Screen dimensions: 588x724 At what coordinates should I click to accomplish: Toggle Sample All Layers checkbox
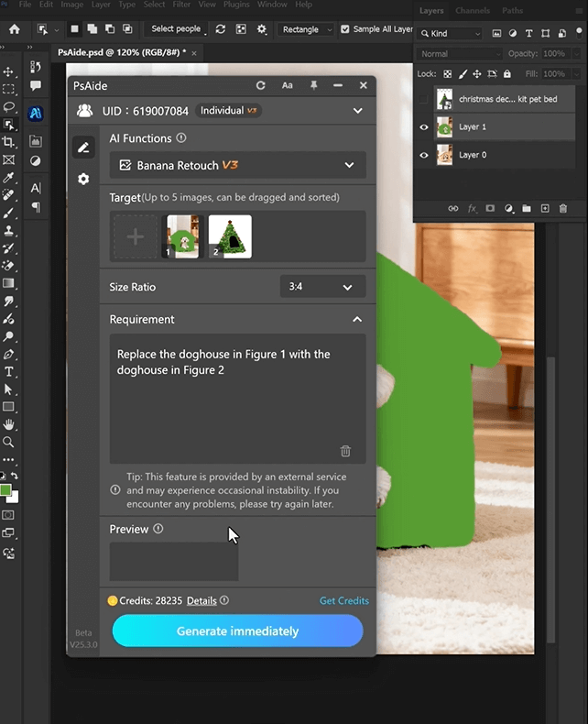coord(346,29)
